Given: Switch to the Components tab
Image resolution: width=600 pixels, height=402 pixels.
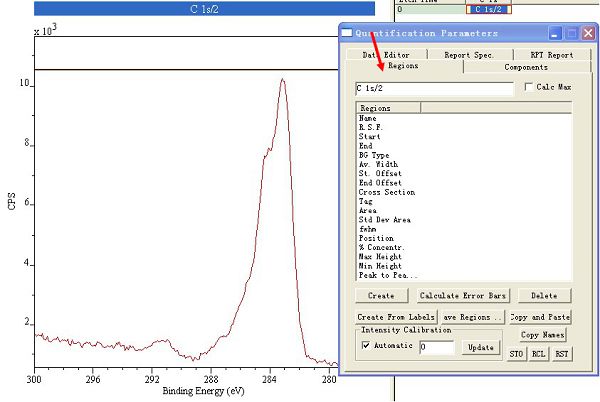Looking at the screenshot, I should 525,67.
